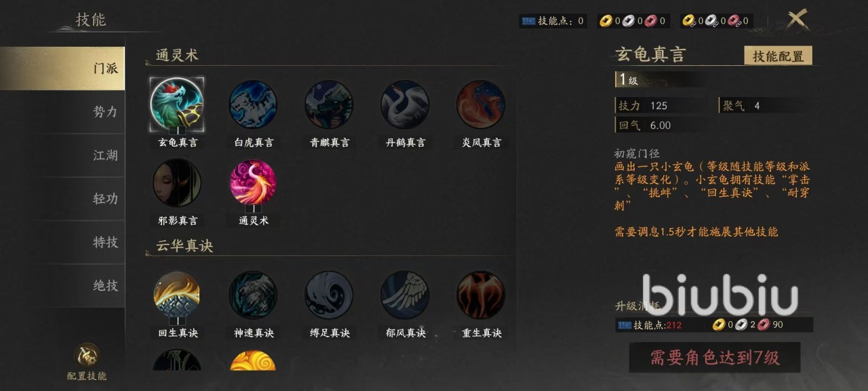Viewport: 868px width, 391px height.
Task: Choose the 青麒真言 skill icon
Action: pyautogui.click(x=329, y=105)
